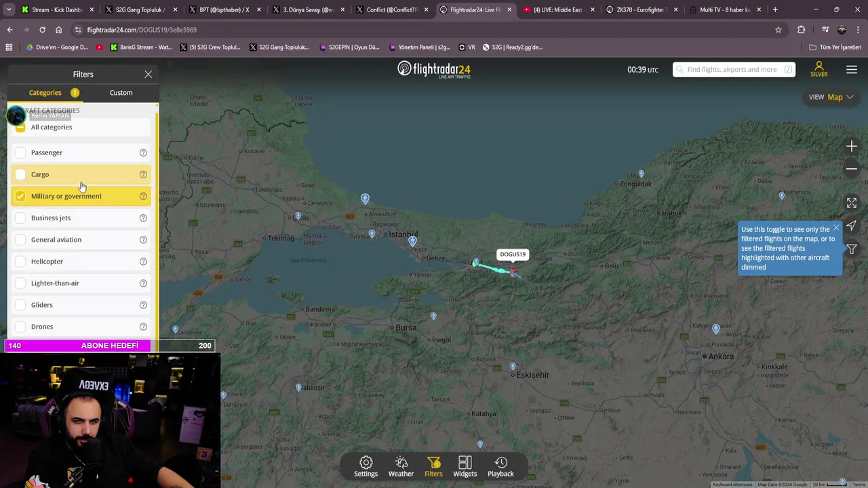Click the Zonguldak airport pin
Image resolution: width=868 pixels, height=488 pixels.
pos(641,174)
